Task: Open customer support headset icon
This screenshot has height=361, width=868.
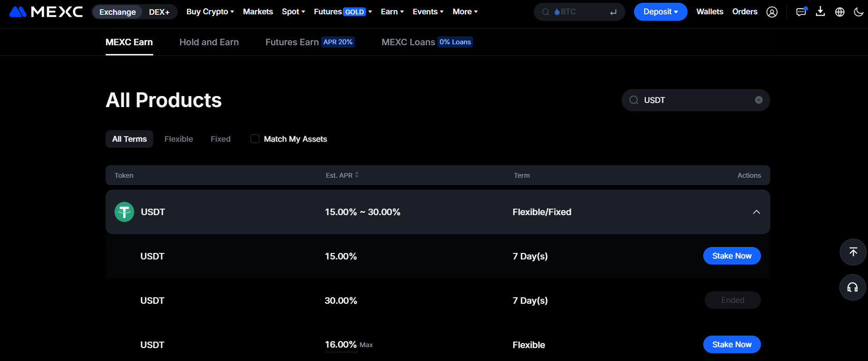Action: [852, 288]
